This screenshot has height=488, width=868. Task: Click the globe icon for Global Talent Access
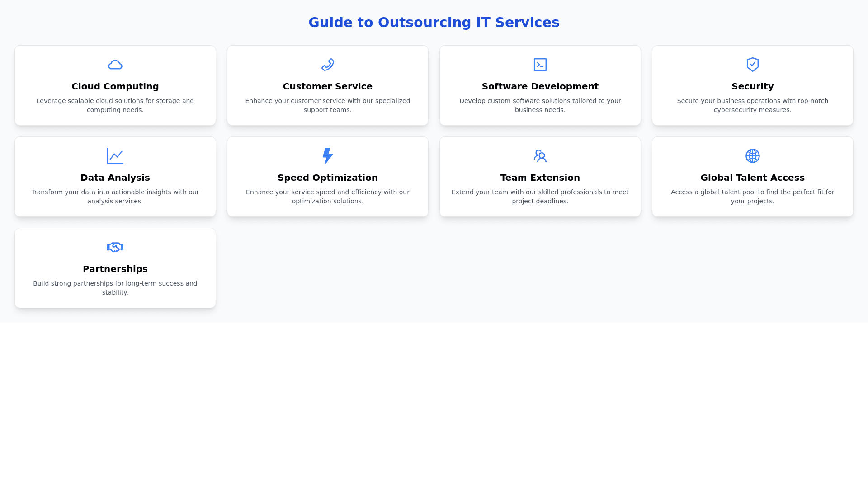tap(752, 156)
